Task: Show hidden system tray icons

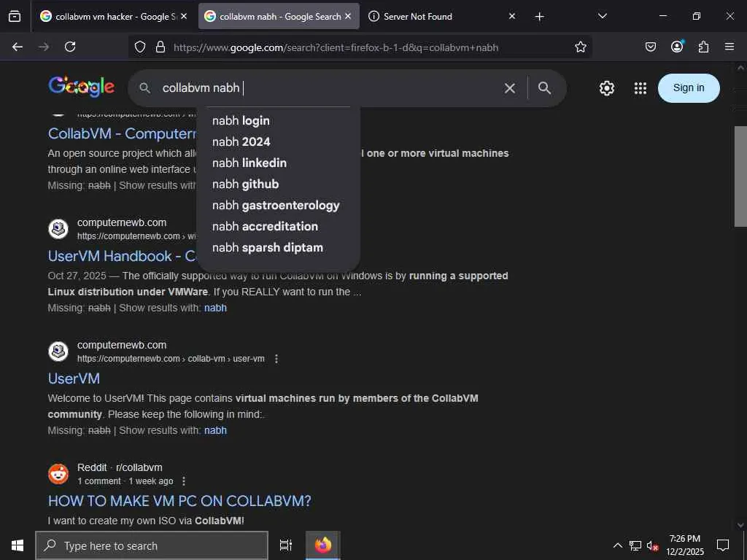Action: (x=617, y=545)
